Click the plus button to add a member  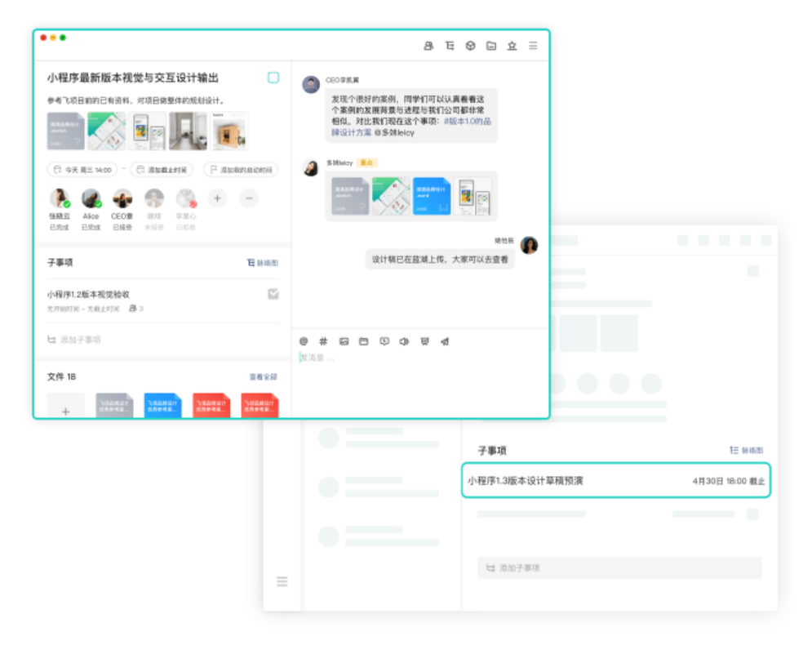[216, 198]
